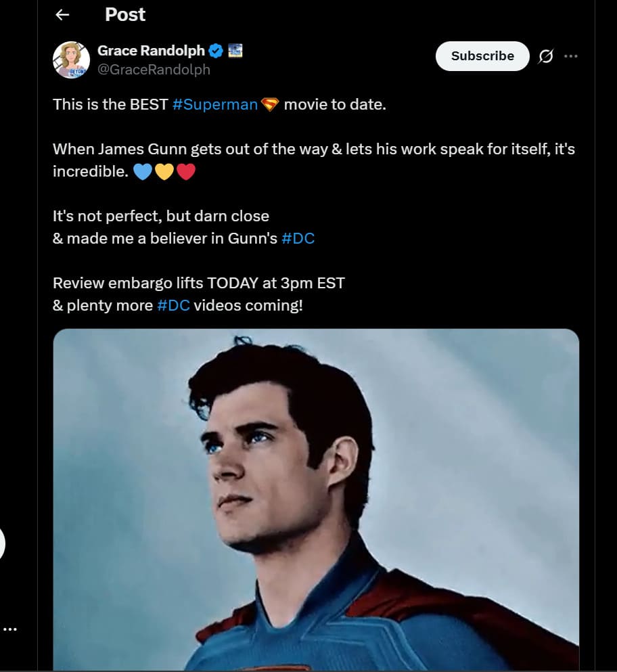
Task: Click the 'Post' header label
Action: click(124, 14)
